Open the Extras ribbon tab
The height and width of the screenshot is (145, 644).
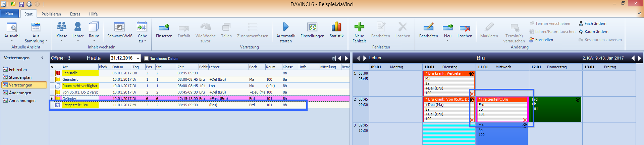click(x=75, y=14)
